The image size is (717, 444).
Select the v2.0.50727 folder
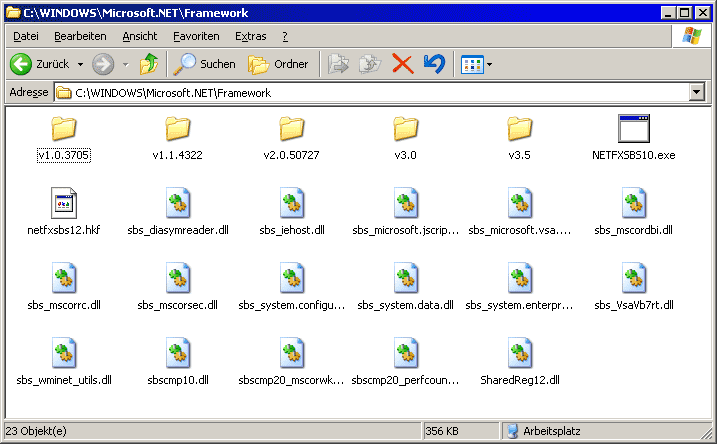point(291,138)
